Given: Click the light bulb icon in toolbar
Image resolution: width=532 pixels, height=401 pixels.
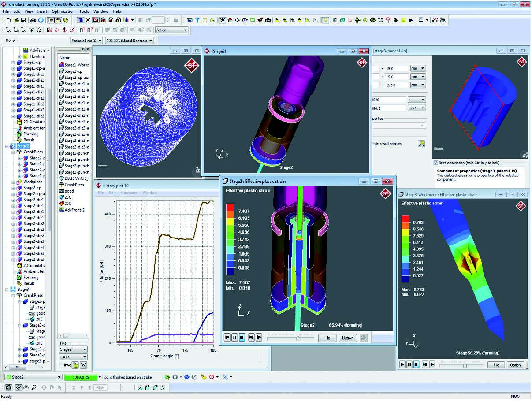Looking at the screenshot, I should click(x=325, y=20).
